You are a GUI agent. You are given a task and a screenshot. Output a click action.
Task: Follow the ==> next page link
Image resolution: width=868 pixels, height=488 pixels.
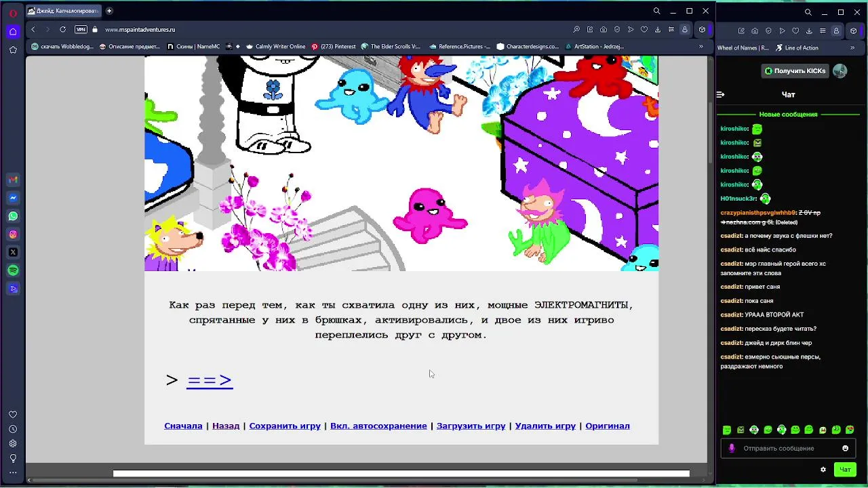[x=210, y=380]
